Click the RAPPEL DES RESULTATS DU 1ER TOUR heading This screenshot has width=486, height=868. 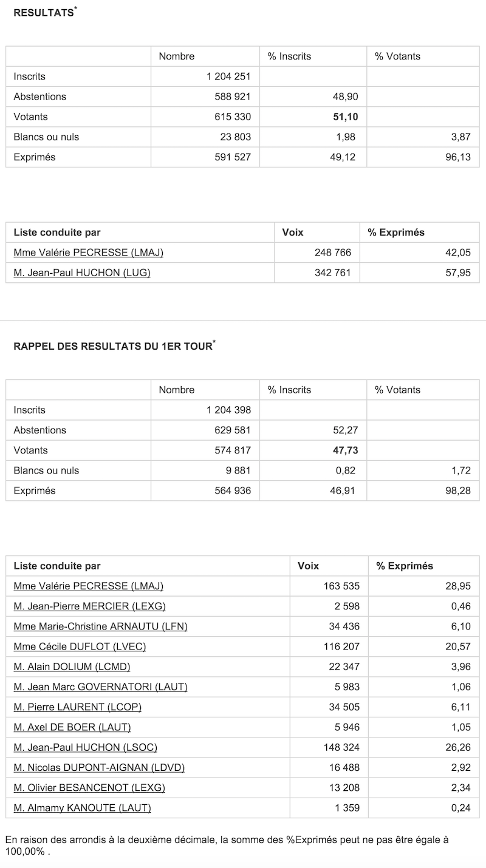tap(113, 347)
